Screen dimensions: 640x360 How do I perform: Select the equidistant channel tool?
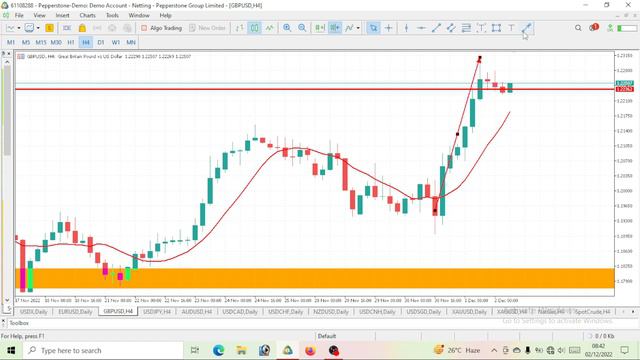pyautogui.click(x=451, y=28)
